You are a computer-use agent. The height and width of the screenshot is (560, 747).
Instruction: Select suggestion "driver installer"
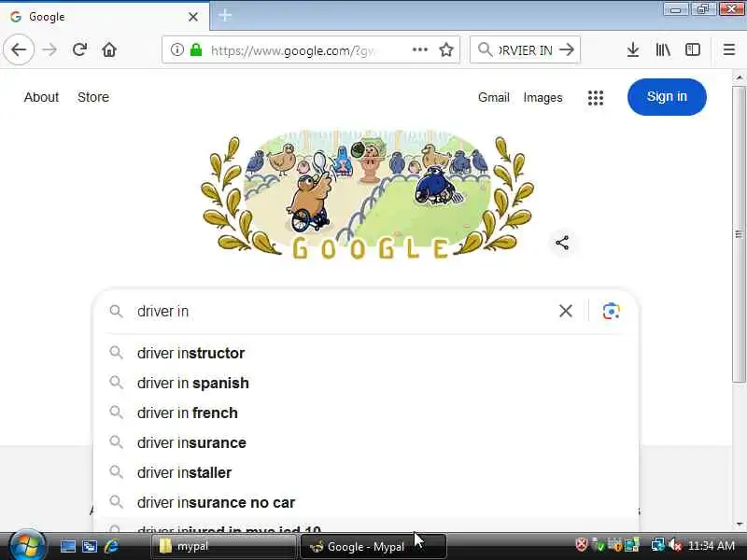click(x=366, y=472)
